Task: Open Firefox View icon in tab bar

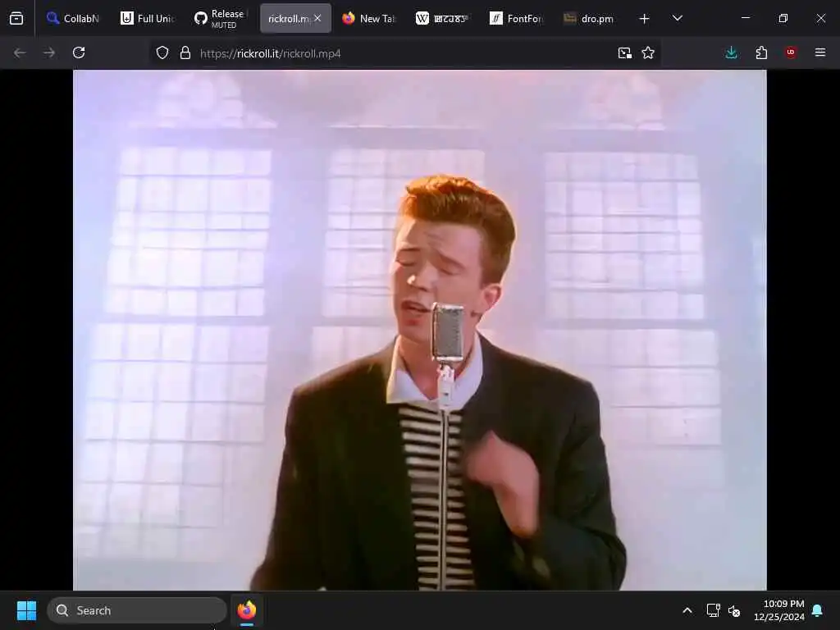Action: [16, 18]
